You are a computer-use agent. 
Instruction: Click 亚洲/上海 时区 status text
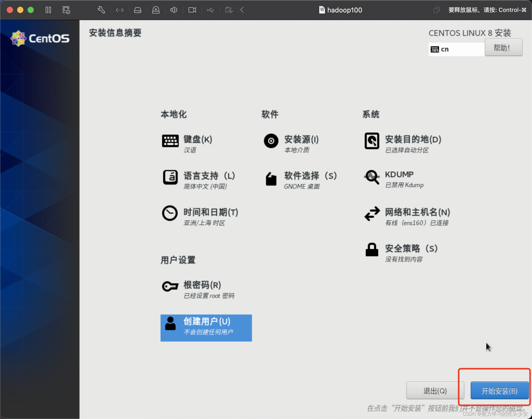point(204,223)
